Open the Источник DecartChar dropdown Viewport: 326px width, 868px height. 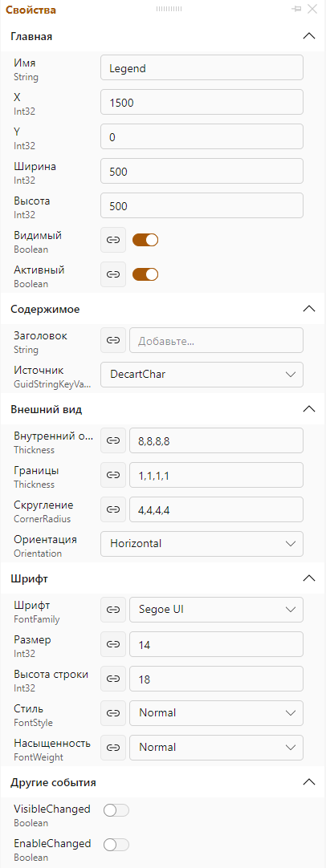(x=202, y=375)
